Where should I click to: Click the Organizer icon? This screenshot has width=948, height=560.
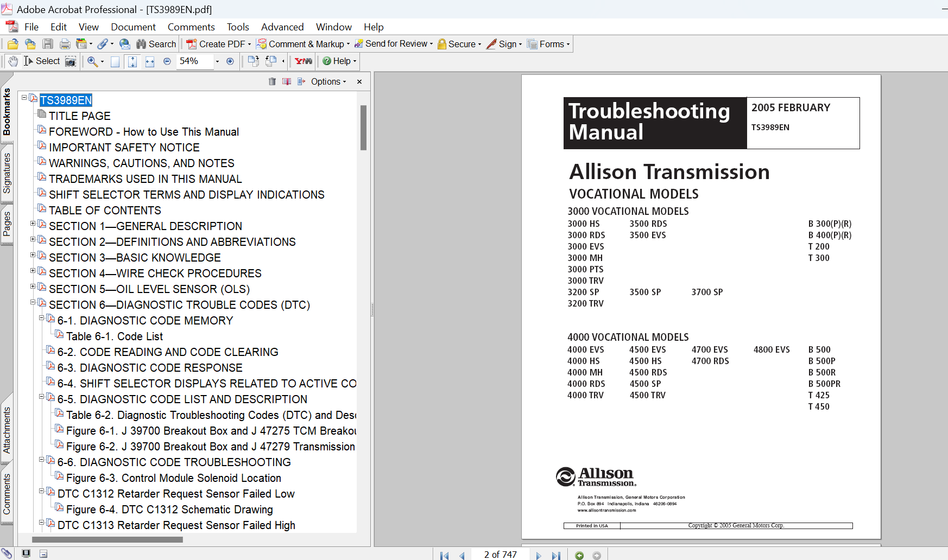[x=82, y=44]
